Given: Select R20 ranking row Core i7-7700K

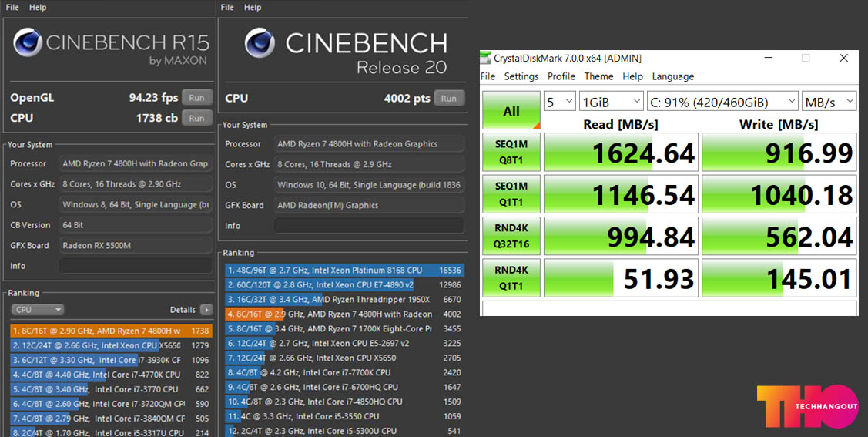Looking at the screenshot, I should [x=344, y=372].
